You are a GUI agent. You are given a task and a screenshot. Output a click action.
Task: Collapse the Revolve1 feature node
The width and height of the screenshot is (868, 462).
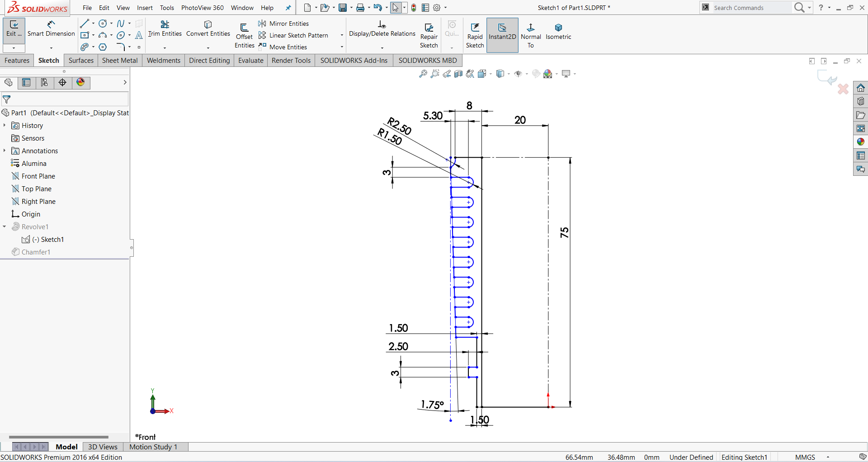coord(5,226)
